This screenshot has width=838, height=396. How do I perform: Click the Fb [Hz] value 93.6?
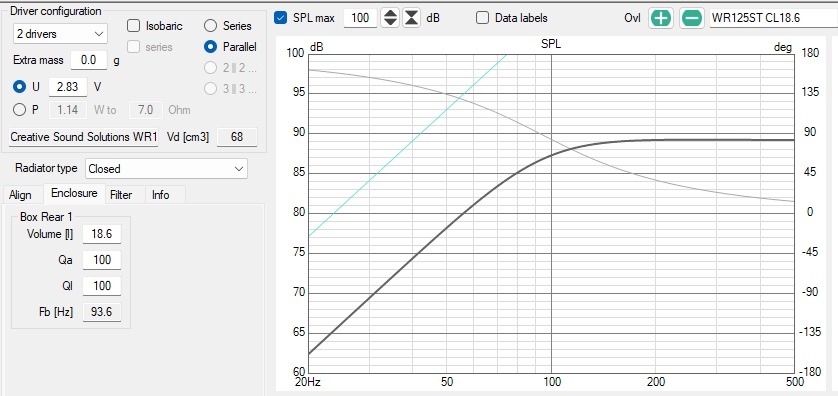pos(102,312)
